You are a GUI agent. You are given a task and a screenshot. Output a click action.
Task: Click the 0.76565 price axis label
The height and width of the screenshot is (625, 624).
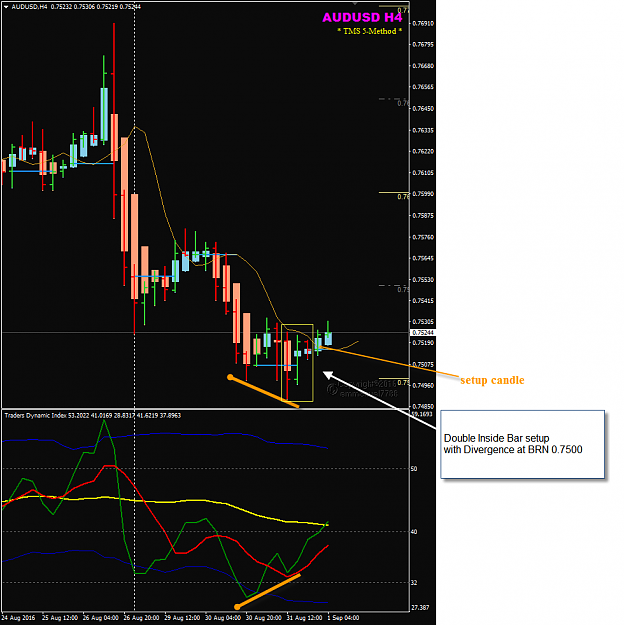[423, 87]
